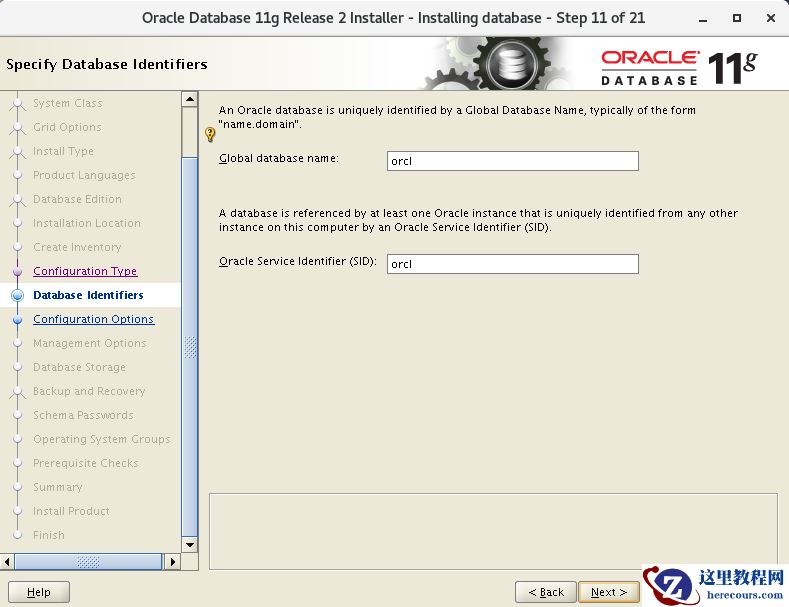This screenshot has width=789, height=607.
Task: Click the Global database name label
Action: [279, 158]
